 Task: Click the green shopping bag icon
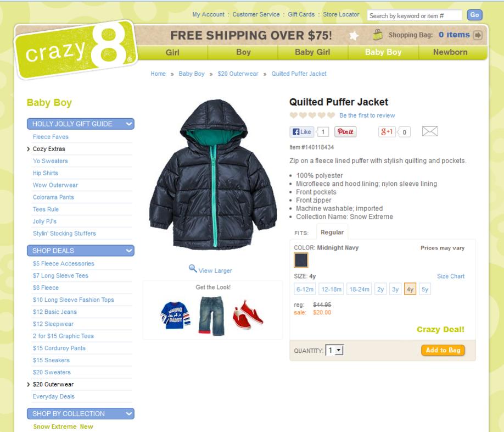[378, 35]
